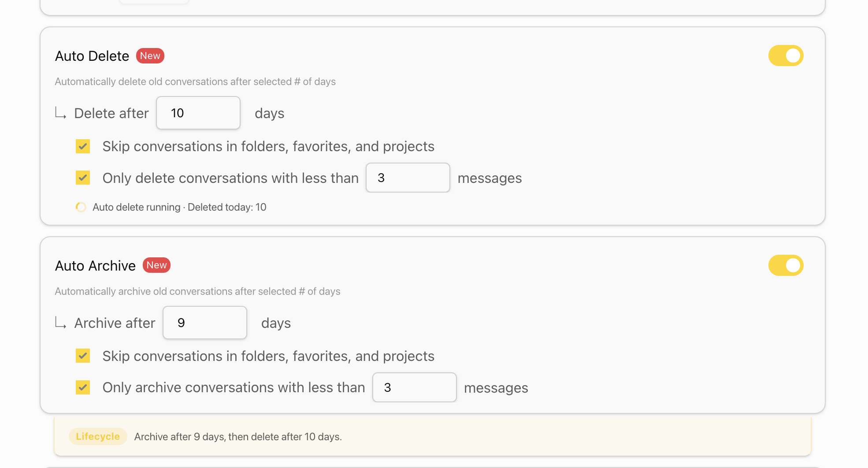Select the delete message count field
Image resolution: width=868 pixels, height=468 pixels.
pyautogui.click(x=408, y=178)
